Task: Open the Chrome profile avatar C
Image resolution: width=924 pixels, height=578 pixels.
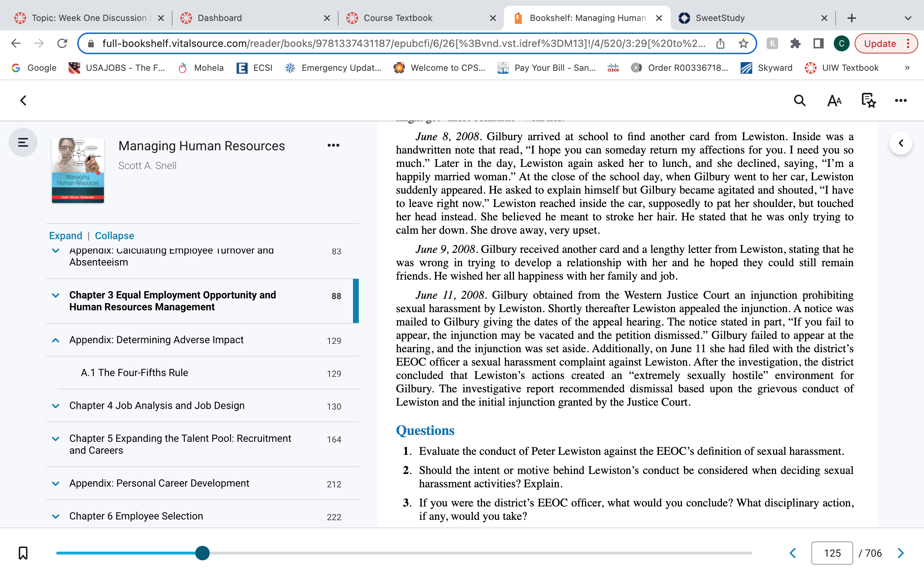Action: coord(842,44)
